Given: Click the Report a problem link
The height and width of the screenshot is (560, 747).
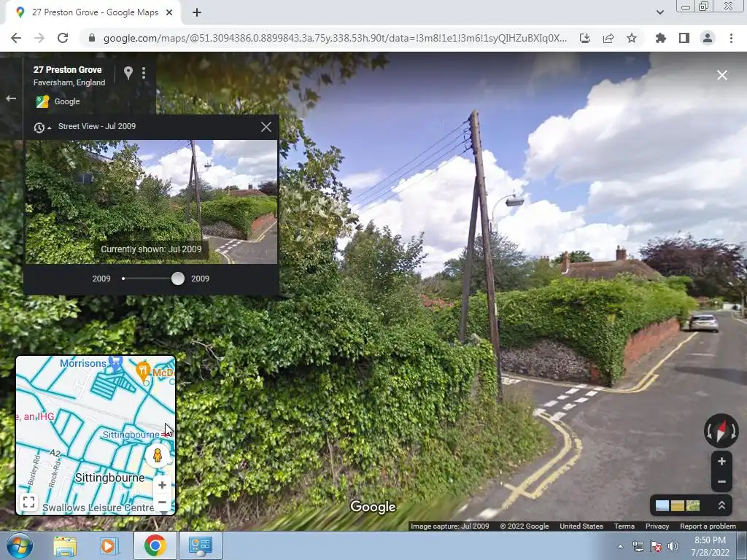Looking at the screenshot, I should click(708, 526).
